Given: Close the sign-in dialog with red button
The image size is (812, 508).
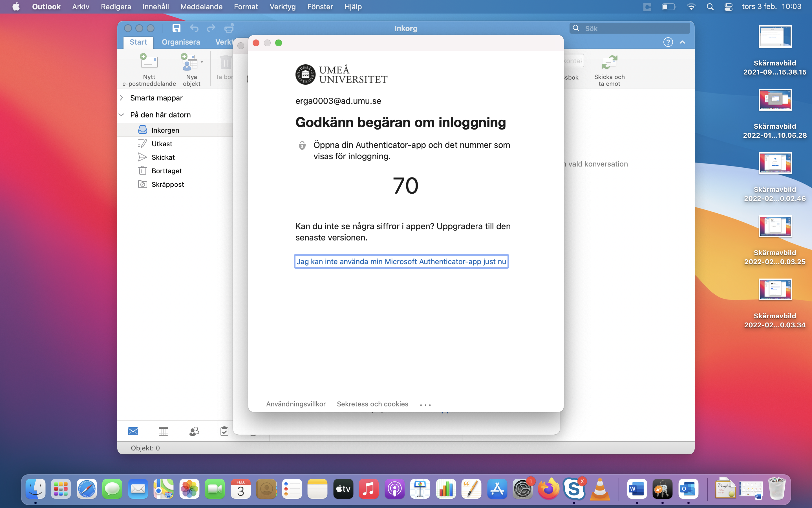Looking at the screenshot, I should tap(256, 43).
